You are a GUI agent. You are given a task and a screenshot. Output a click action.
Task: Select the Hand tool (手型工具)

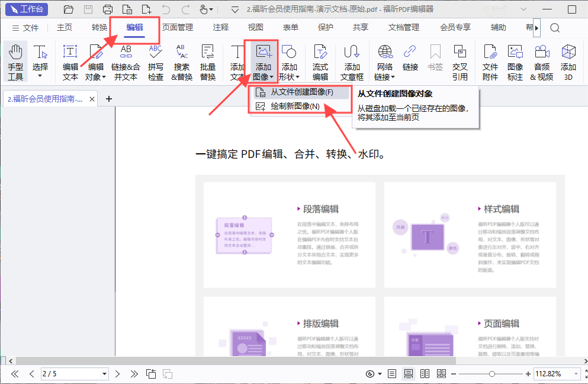[15, 62]
